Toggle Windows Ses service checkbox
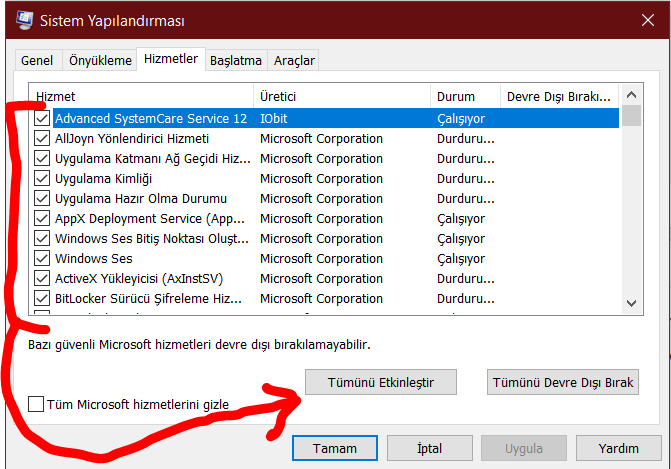This screenshot has width=671, height=469. pos(42,258)
